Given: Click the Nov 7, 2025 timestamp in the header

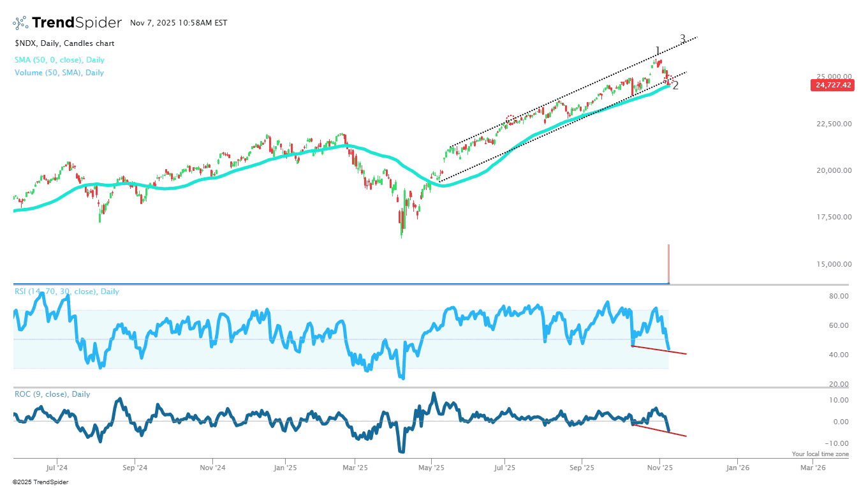Looking at the screenshot, I should (179, 23).
